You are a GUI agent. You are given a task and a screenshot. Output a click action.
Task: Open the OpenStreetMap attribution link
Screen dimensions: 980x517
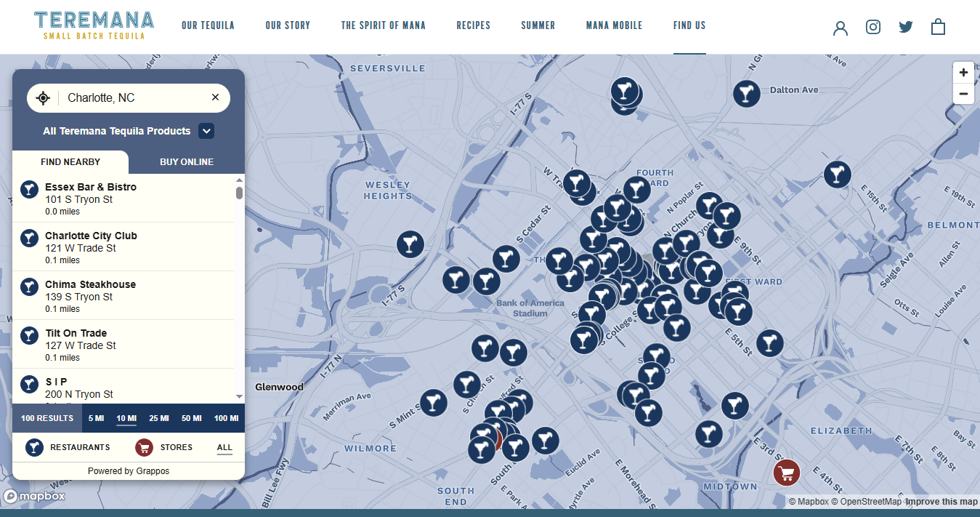click(x=866, y=502)
